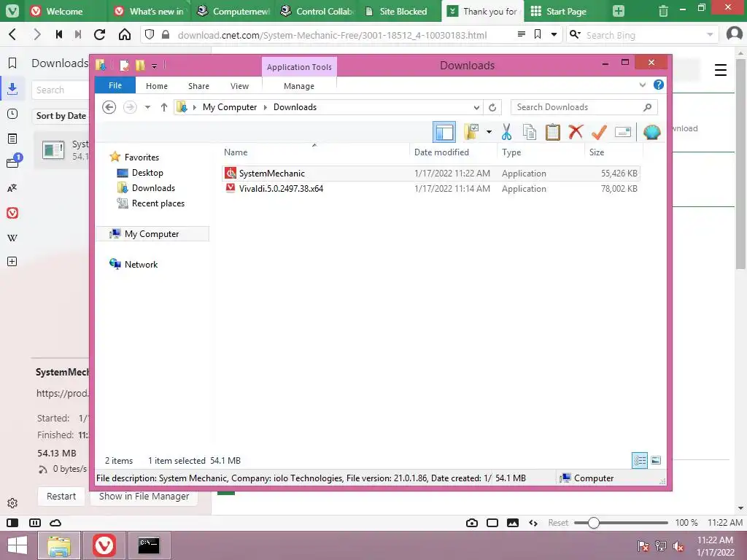
Task: Open the recent locations dropdown arrow
Action: tap(147, 107)
